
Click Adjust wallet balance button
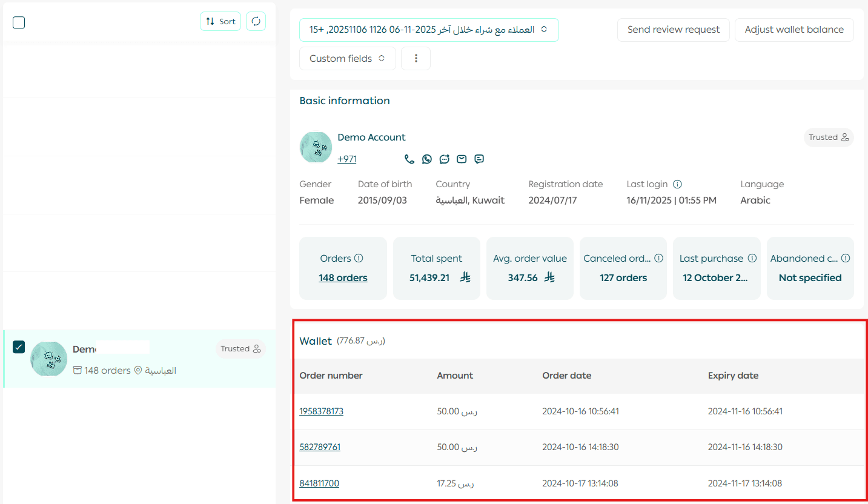coord(793,30)
